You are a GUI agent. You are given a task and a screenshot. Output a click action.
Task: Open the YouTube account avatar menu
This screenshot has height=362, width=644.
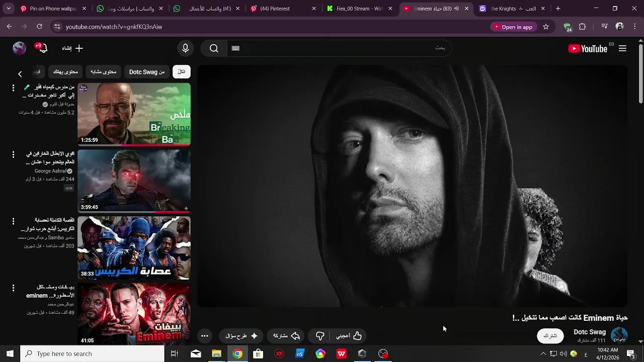point(19,48)
